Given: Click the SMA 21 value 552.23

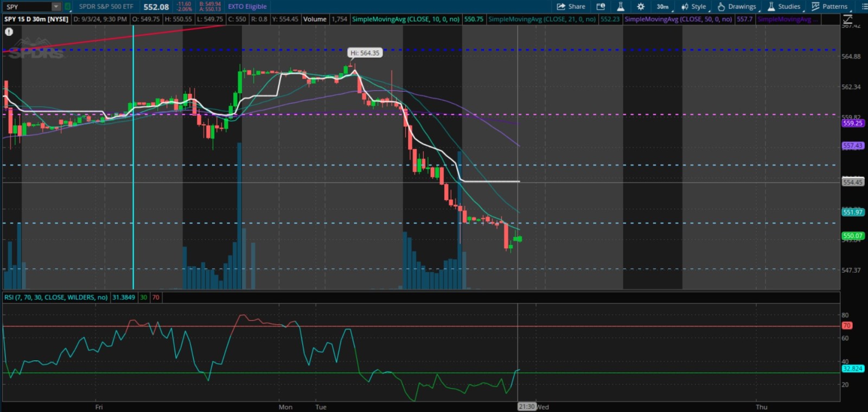Looking at the screenshot, I should 610,19.
